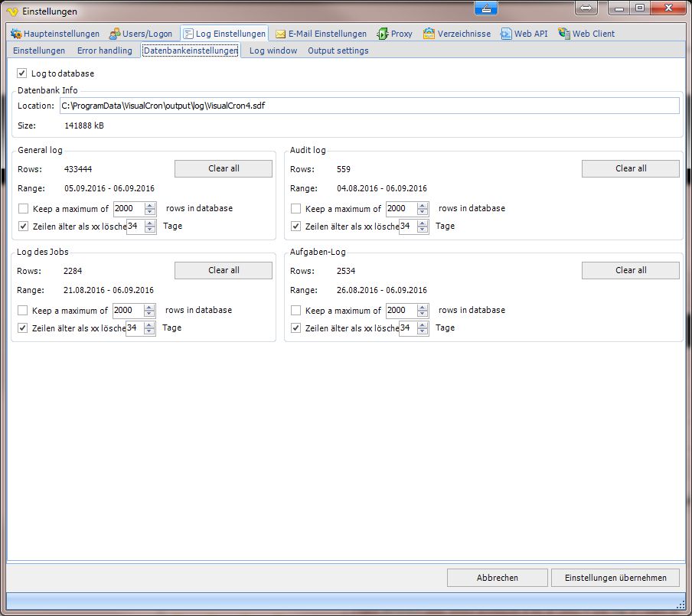Switch to the Error handling sub-tab
Image resolution: width=692 pixels, height=616 pixels.
coord(104,51)
